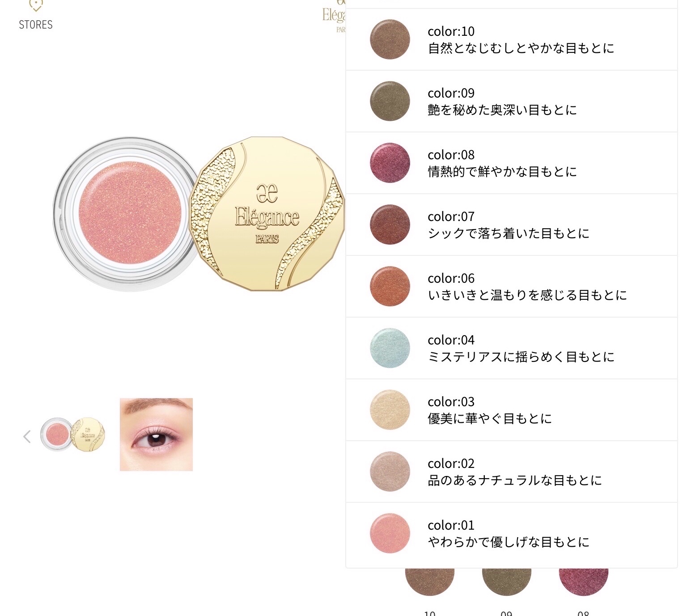Image resolution: width=687 pixels, height=616 pixels.
Task: View the eye makeup model thumbnail
Action: [x=156, y=434]
